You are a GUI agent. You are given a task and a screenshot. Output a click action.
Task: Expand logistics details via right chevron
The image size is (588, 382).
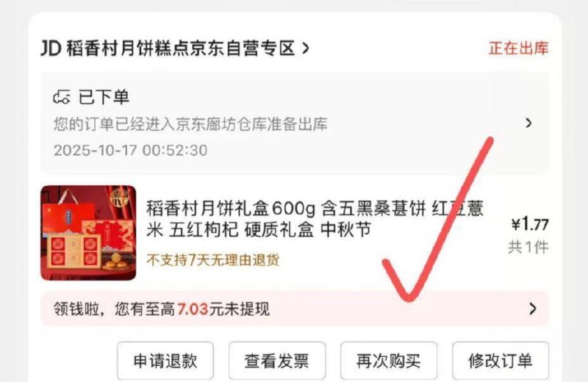(x=528, y=123)
